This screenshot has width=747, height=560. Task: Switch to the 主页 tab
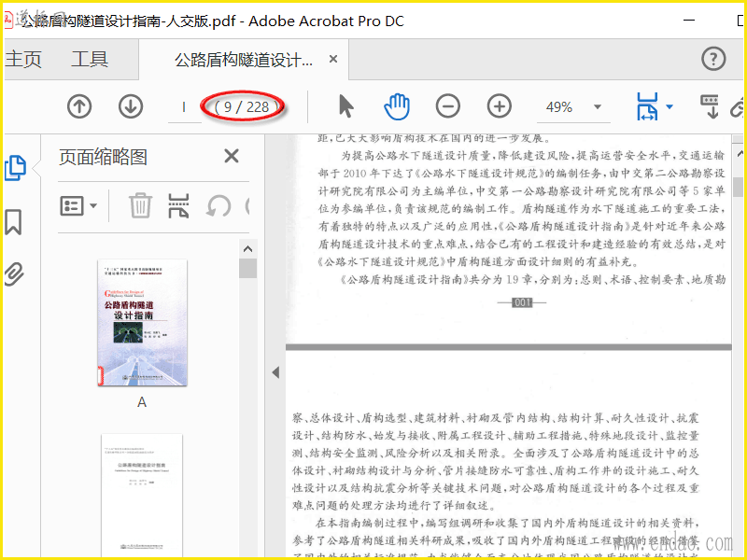[x=22, y=60]
